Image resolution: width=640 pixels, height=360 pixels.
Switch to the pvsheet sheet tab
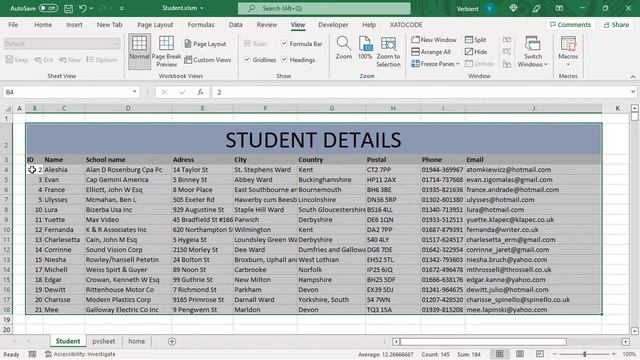pos(104,341)
